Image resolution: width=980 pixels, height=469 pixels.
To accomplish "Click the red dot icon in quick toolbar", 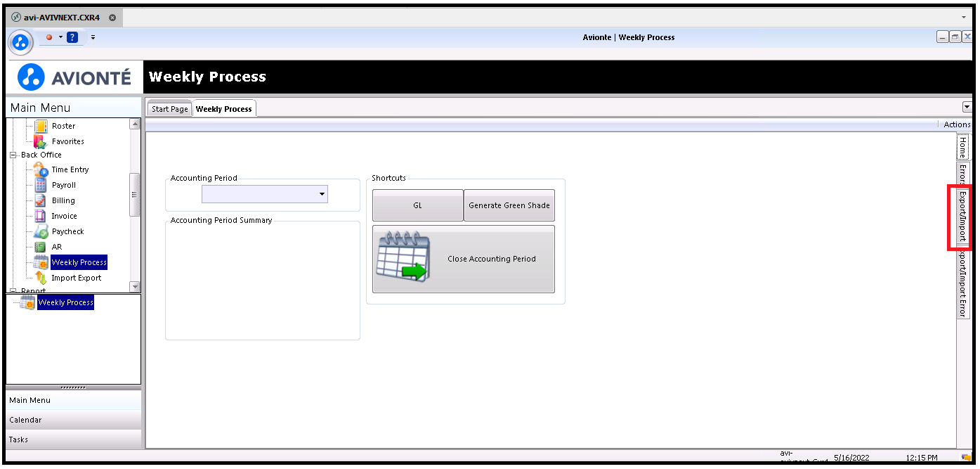I will (49, 37).
